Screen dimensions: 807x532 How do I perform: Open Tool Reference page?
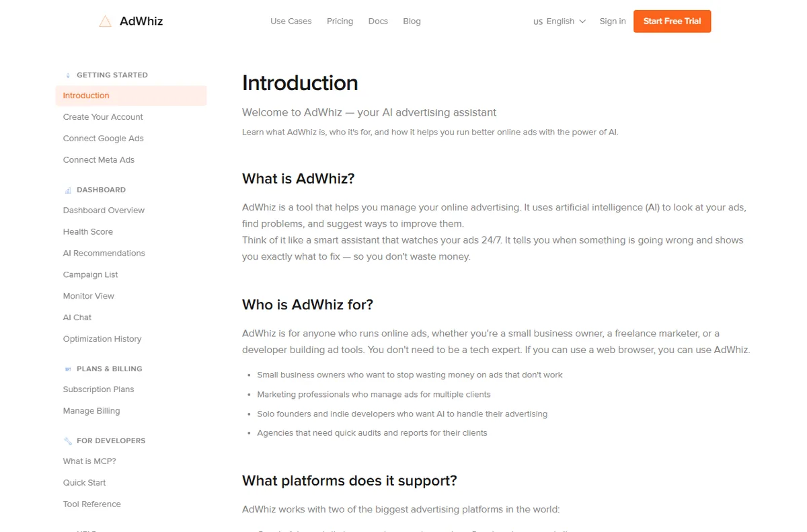click(x=92, y=504)
